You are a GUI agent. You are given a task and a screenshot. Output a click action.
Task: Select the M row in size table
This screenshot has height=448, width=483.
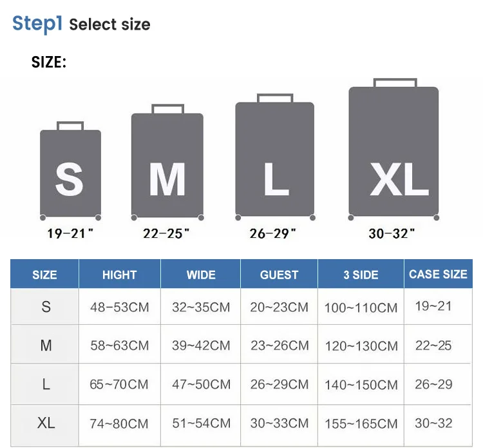click(x=46, y=346)
